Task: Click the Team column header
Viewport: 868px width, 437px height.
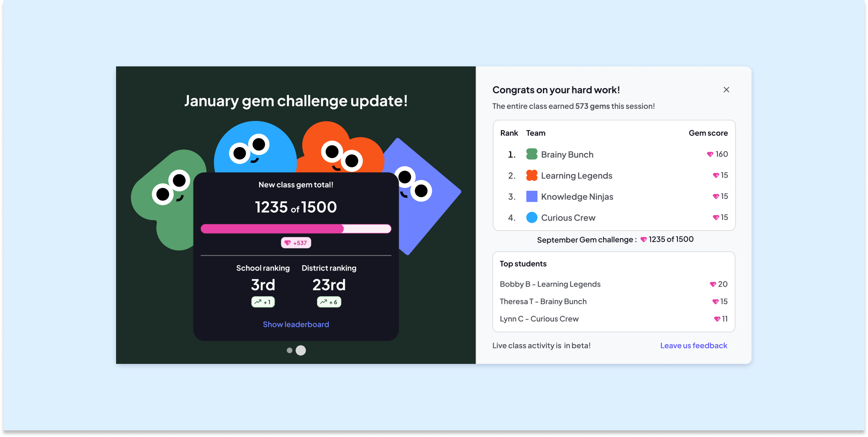Action: pos(536,133)
